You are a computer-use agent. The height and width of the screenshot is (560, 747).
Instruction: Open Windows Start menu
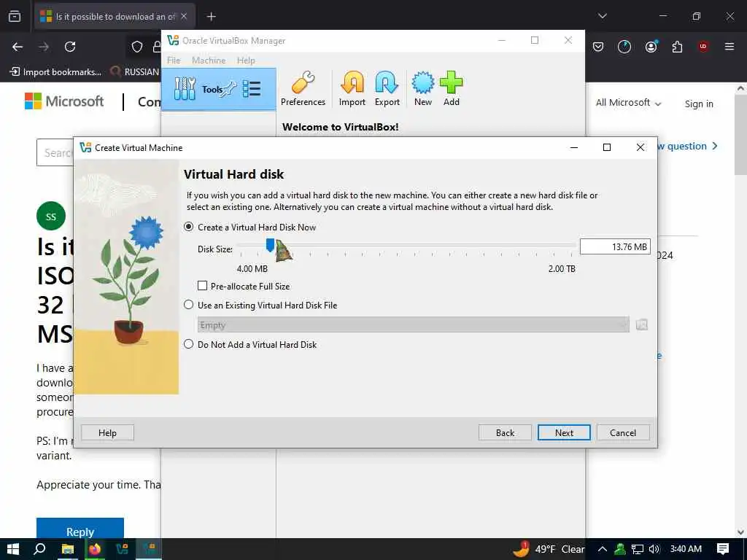point(13,550)
